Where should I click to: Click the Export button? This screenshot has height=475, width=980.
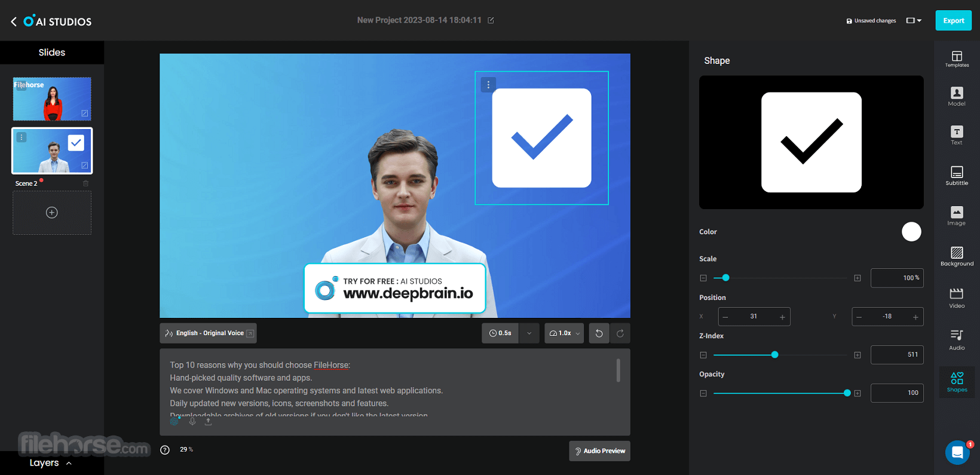tap(954, 20)
